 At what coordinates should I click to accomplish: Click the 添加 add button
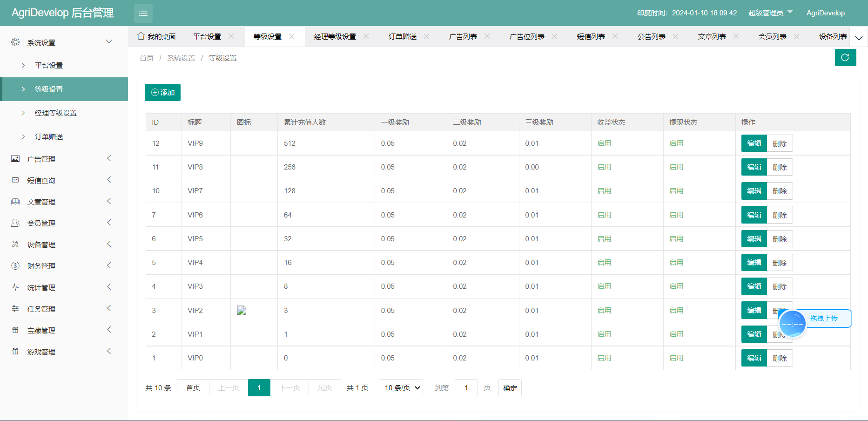pos(162,92)
